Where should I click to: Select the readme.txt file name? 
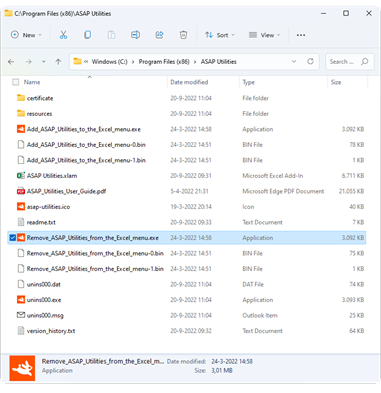point(41,222)
